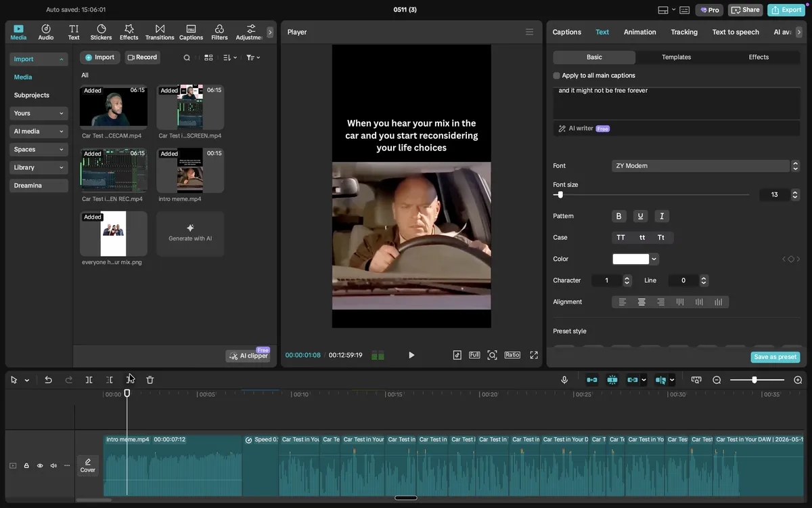
Task: Expand the Library section
Action: tap(39, 167)
